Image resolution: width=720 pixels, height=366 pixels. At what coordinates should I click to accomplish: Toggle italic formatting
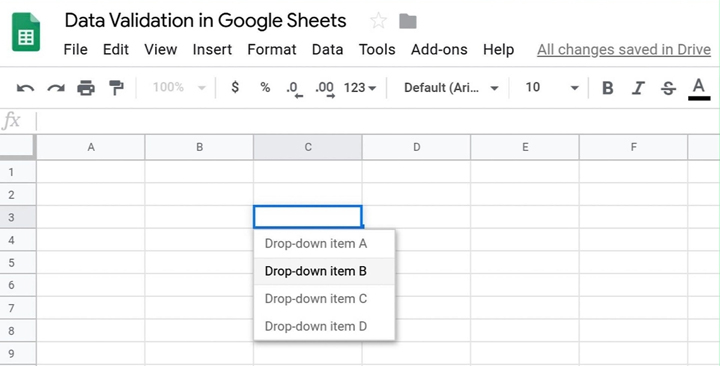point(638,87)
